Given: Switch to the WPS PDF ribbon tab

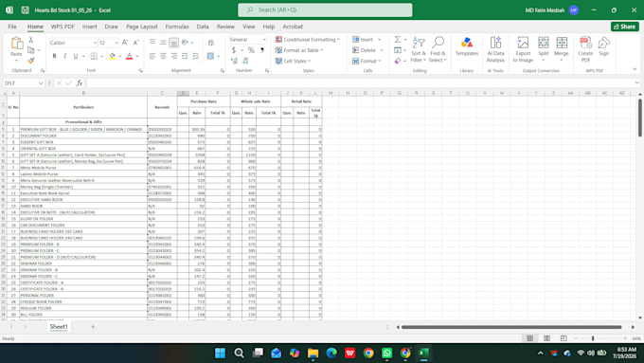Looking at the screenshot, I should [x=63, y=27].
